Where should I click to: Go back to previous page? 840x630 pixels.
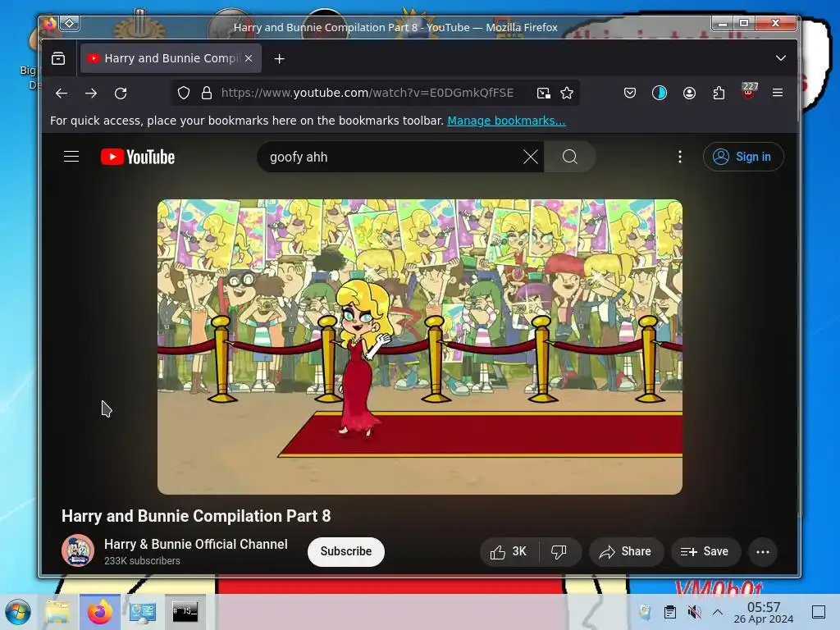[x=62, y=94]
